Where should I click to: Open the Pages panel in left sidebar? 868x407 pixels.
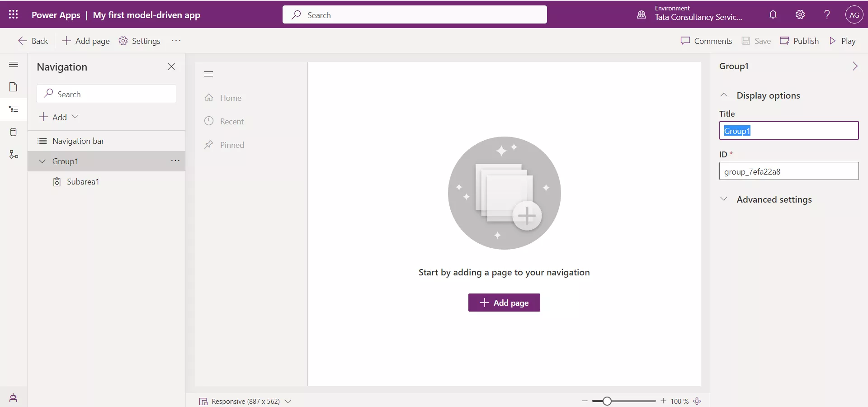(x=14, y=86)
